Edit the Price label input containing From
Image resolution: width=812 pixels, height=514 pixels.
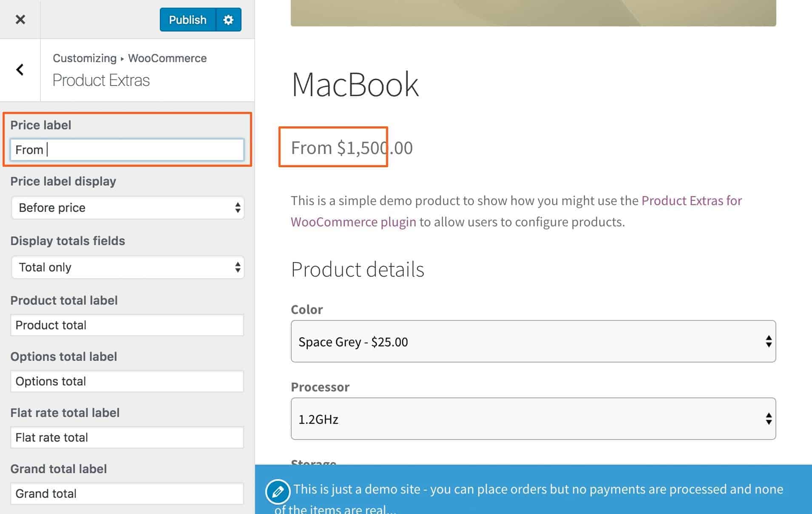point(126,149)
